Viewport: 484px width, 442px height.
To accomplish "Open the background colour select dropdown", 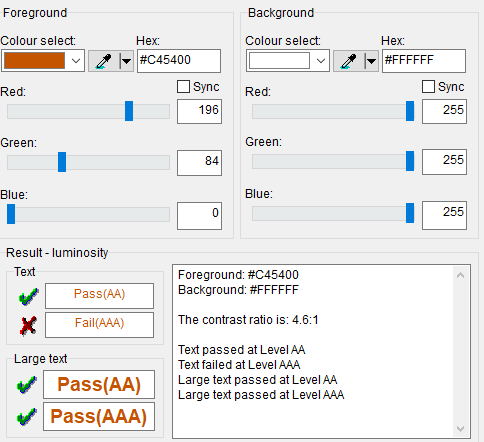I will 321,61.
